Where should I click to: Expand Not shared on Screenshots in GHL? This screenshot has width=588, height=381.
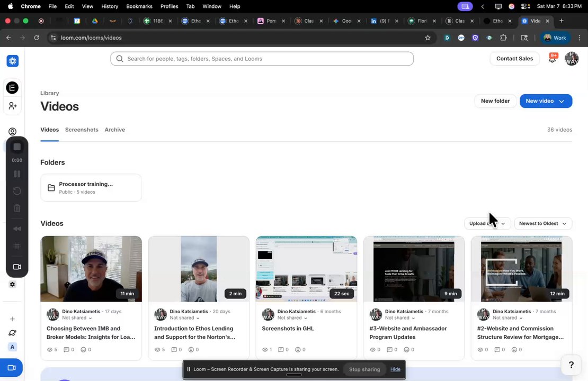pos(292,317)
